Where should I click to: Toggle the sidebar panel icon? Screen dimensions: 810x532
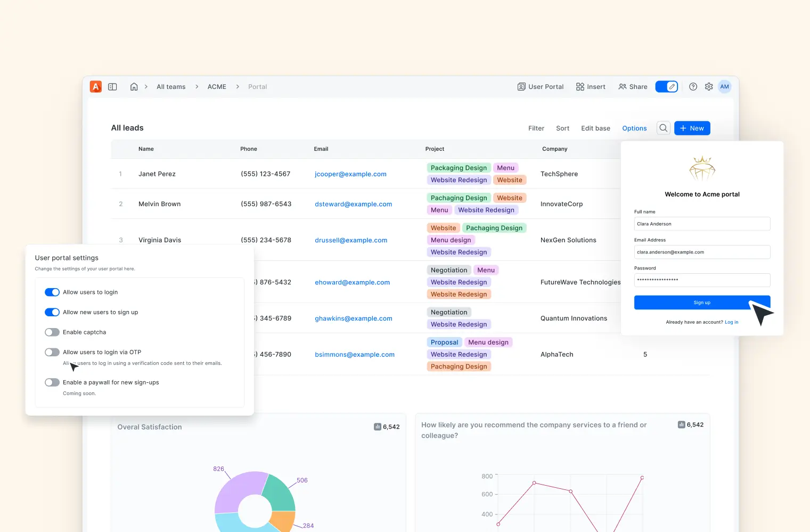pos(112,87)
